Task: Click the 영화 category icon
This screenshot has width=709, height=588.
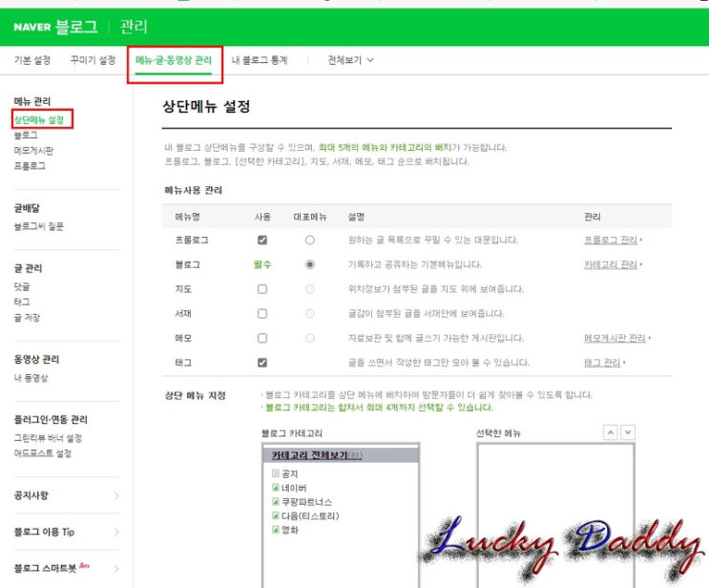Action: pyautogui.click(x=276, y=530)
